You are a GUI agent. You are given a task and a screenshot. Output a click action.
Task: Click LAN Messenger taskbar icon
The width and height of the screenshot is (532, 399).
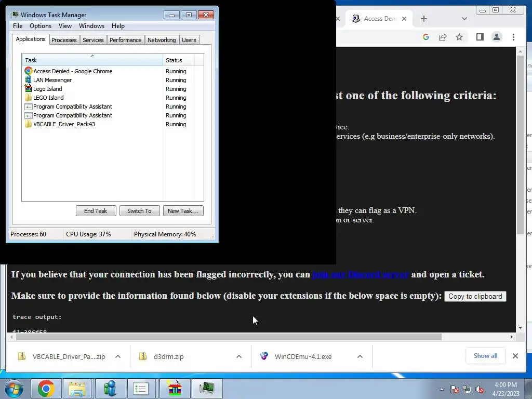tap(110, 389)
